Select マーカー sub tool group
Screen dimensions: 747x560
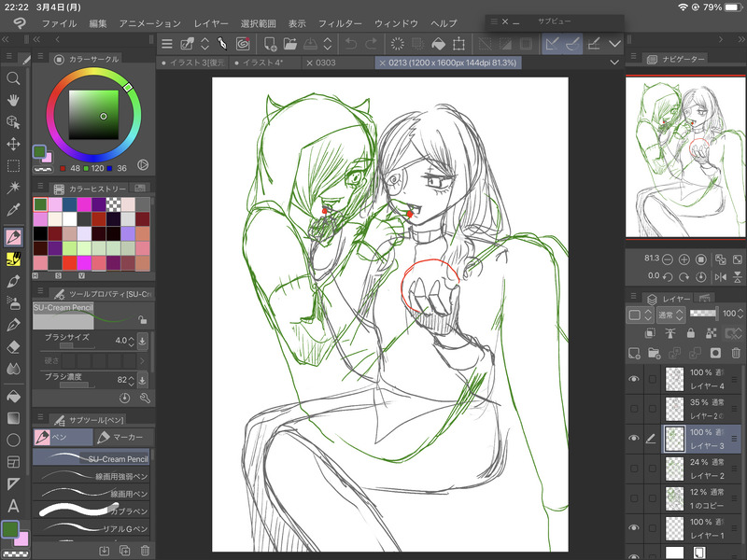tap(124, 437)
